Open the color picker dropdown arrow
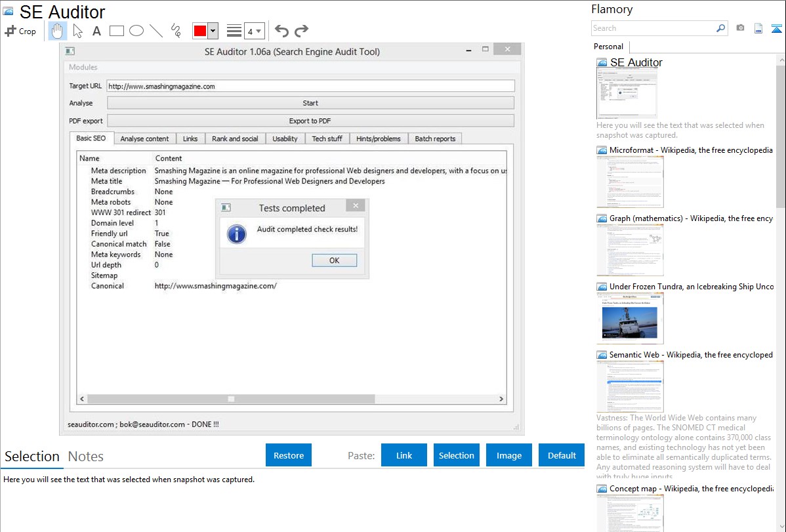 [x=213, y=31]
